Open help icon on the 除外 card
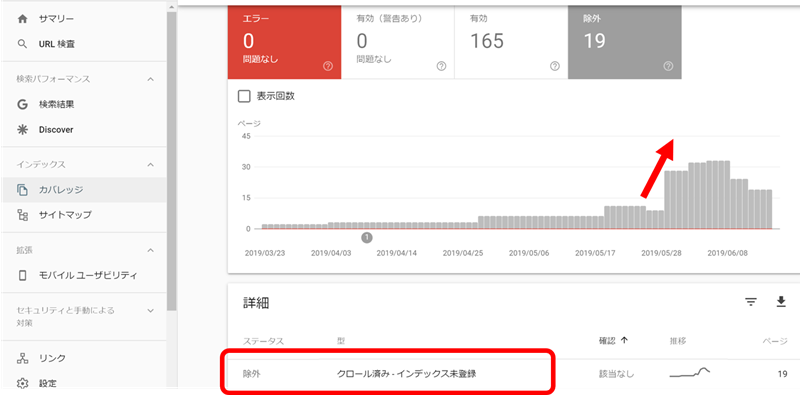The image size is (800, 395). pos(668,66)
